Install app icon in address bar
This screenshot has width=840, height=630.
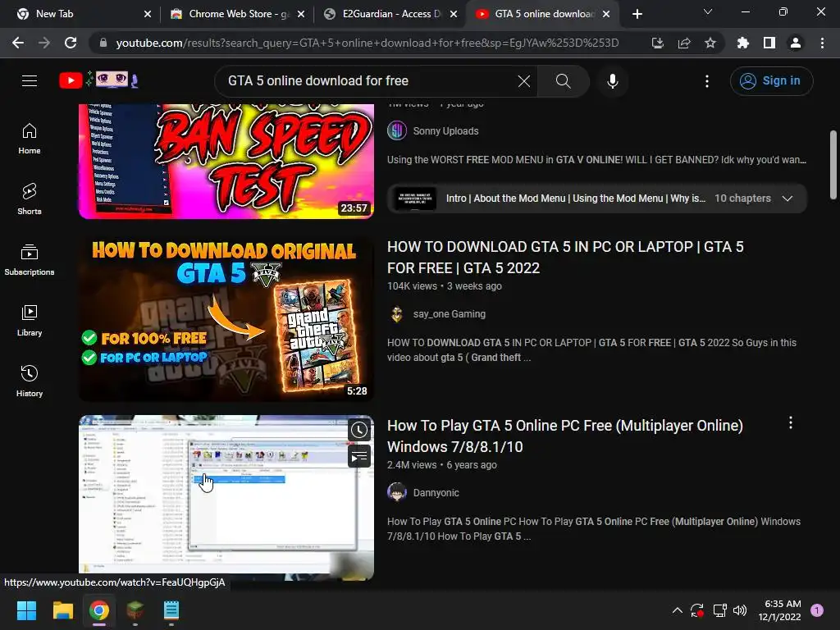coord(658,43)
